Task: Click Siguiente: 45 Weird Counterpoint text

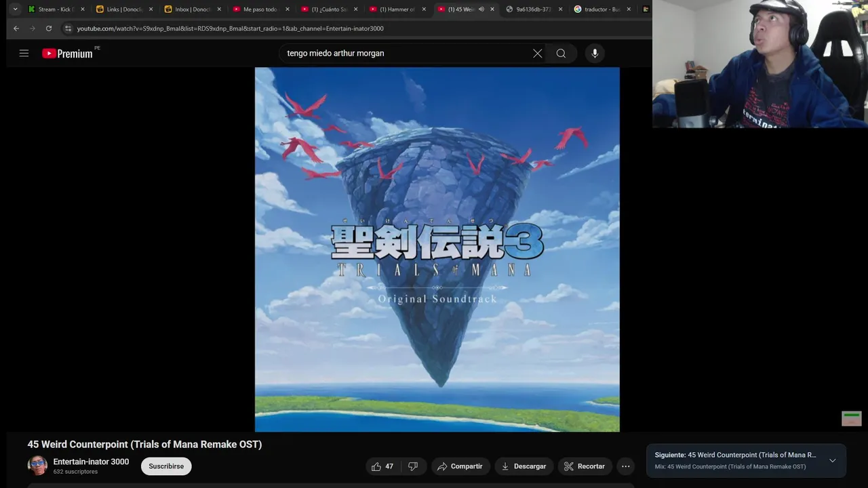Action: (x=735, y=455)
